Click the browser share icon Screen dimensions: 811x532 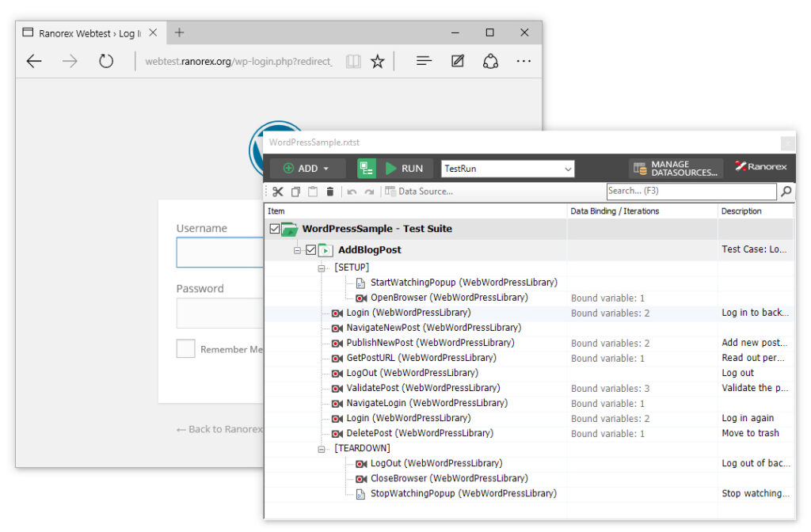coord(490,61)
